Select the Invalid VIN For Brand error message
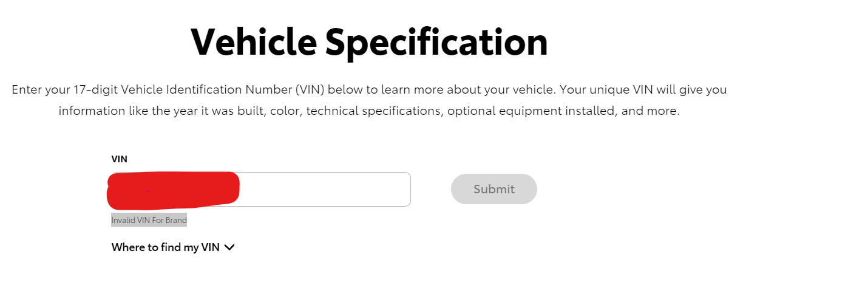 pyautogui.click(x=149, y=220)
